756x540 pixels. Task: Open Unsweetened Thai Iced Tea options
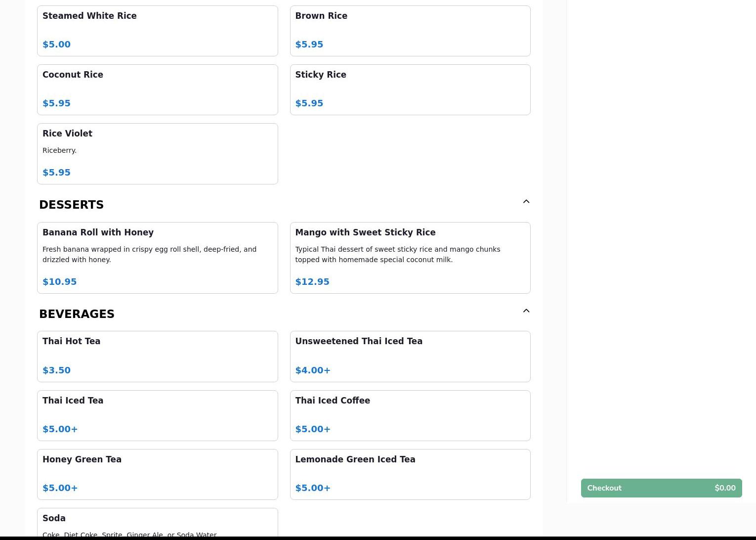[410, 356]
